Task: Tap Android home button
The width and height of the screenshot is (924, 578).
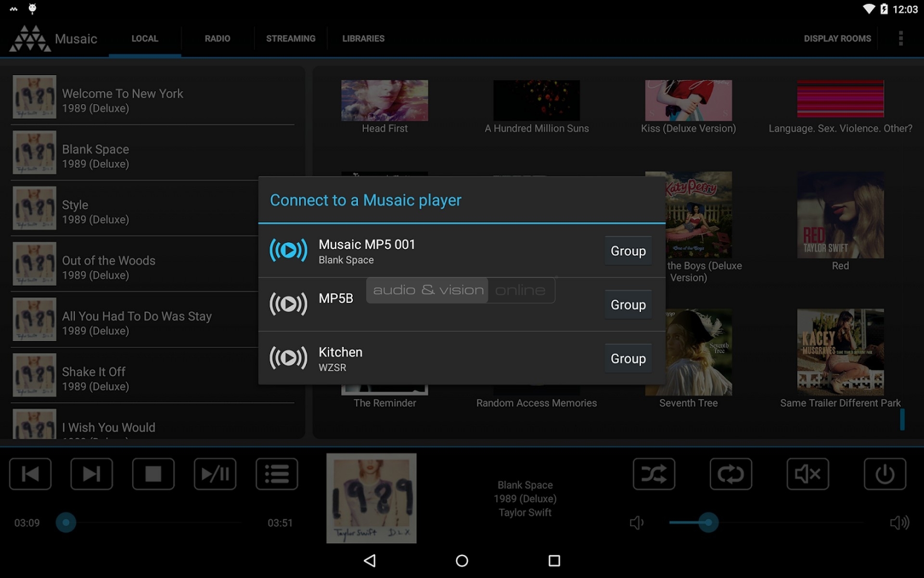Action: pos(462,561)
